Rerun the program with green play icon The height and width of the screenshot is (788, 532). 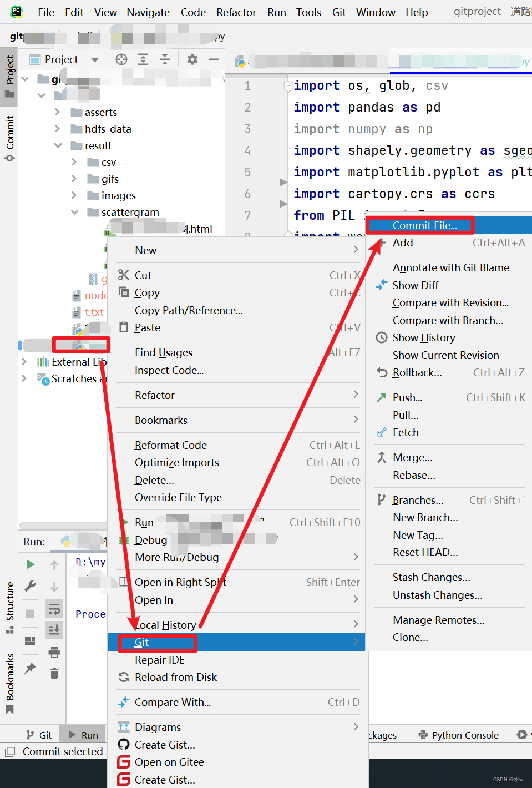tap(30, 564)
